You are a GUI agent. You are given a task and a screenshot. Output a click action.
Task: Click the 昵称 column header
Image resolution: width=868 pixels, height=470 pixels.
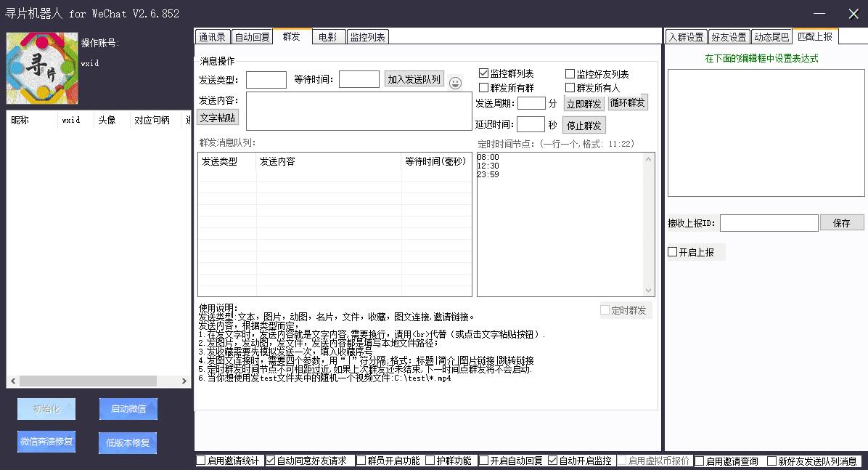(x=31, y=121)
